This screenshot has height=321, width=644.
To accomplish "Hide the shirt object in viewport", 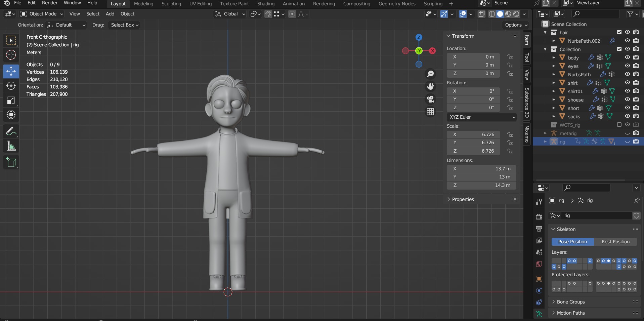I will (627, 83).
